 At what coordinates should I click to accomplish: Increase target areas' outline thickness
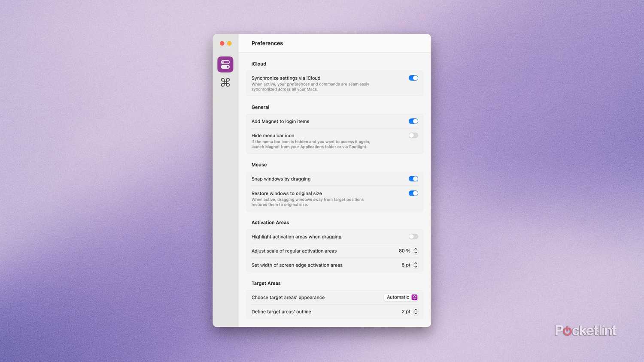pyautogui.click(x=415, y=310)
